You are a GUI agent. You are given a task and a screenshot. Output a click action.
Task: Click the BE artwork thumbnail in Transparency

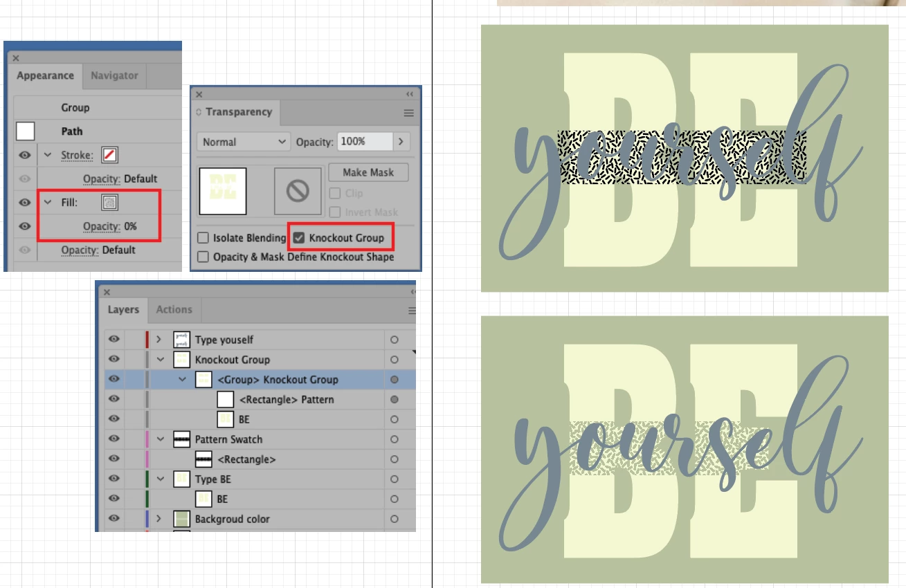point(223,191)
